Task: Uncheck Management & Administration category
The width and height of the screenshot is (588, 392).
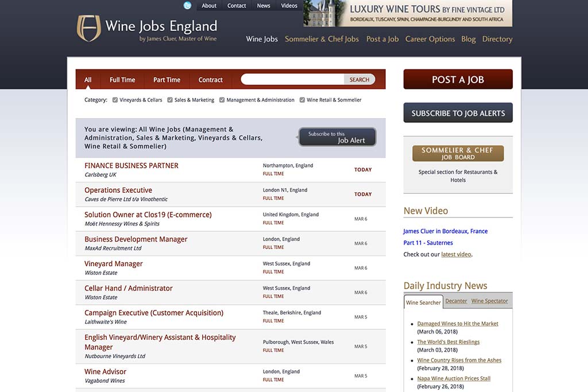Action: coord(222,100)
